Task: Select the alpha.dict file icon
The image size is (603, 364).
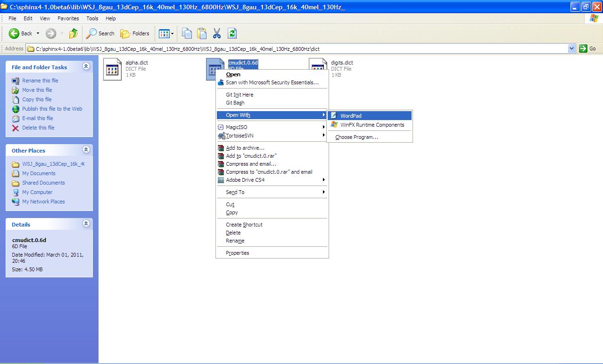Action: (112, 69)
